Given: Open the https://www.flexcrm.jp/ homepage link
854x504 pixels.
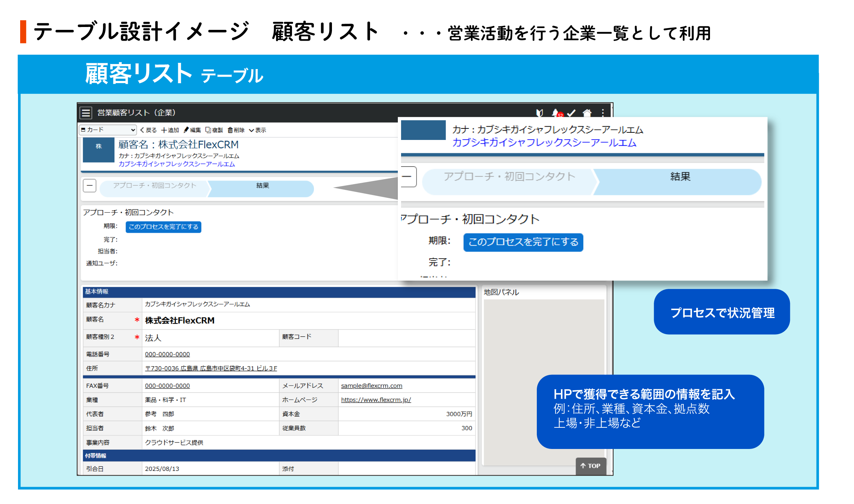Looking at the screenshot, I should [376, 400].
